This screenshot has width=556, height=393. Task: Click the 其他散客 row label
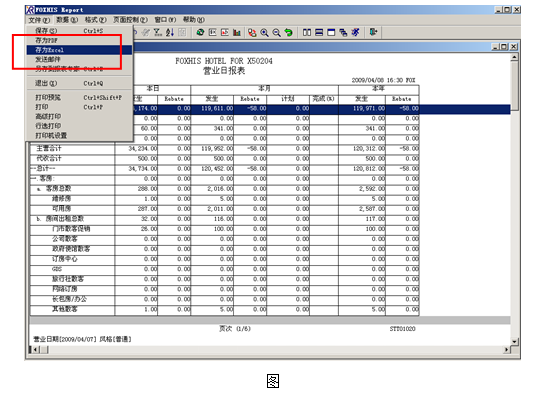[65, 309]
